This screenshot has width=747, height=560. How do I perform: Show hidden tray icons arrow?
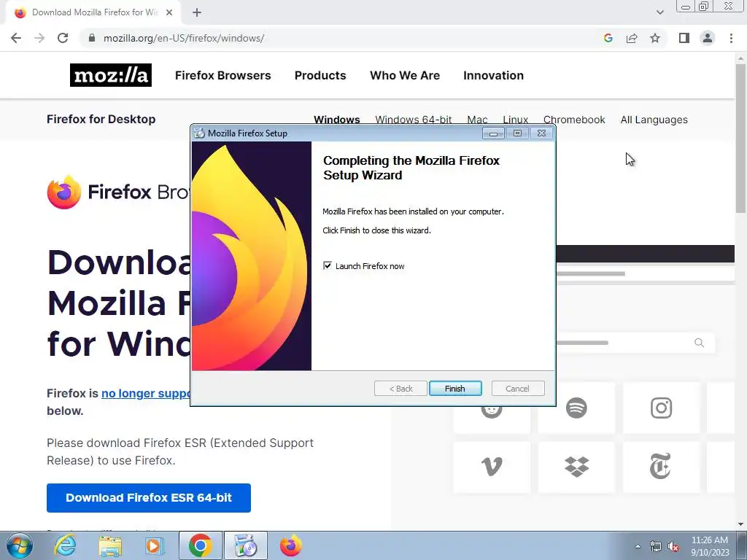click(638, 546)
